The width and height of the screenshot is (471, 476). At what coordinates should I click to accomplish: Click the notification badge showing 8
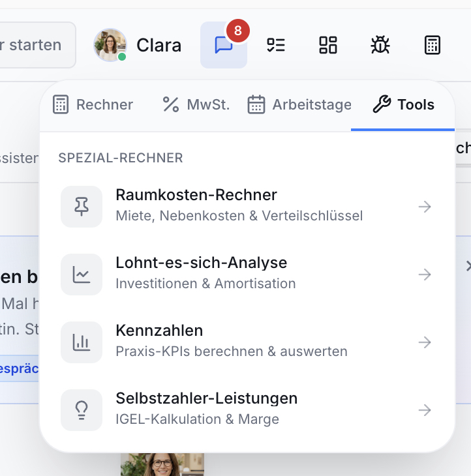tap(238, 31)
